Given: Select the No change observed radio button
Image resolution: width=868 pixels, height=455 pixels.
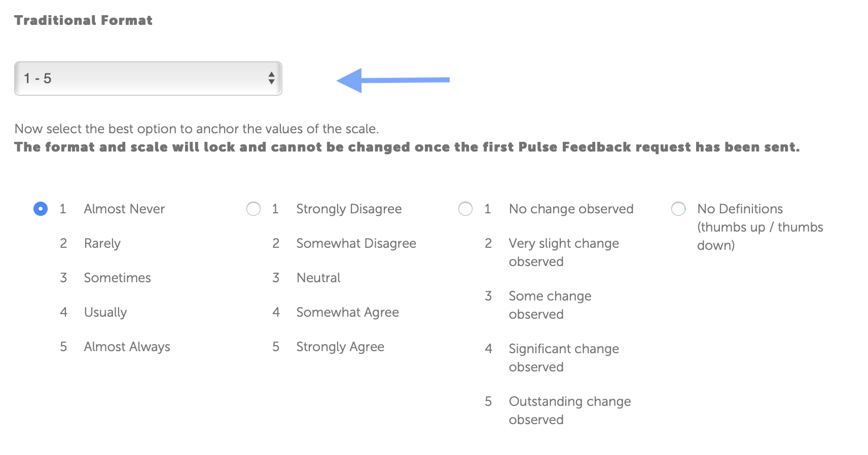Looking at the screenshot, I should [465, 209].
